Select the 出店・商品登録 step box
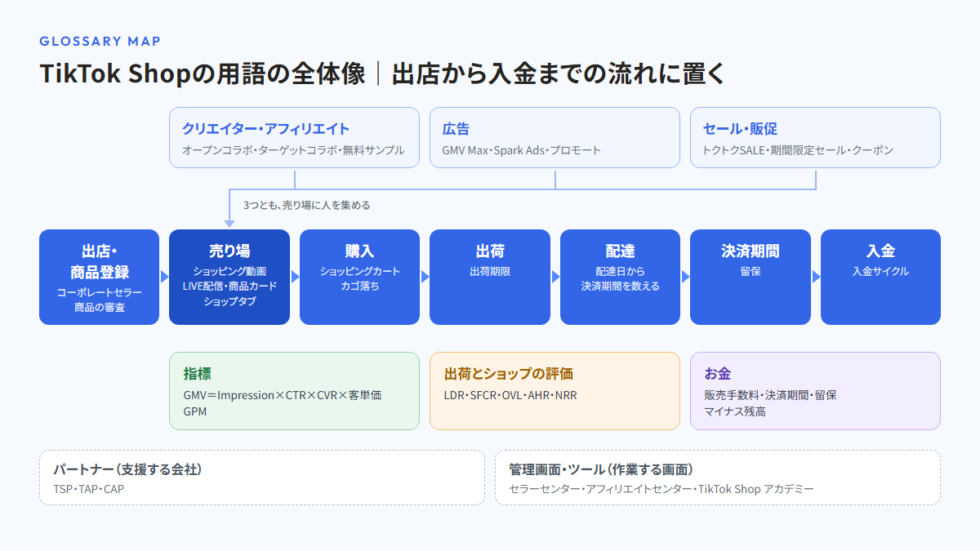The width and height of the screenshot is (980, 551). tap(99, 277)
